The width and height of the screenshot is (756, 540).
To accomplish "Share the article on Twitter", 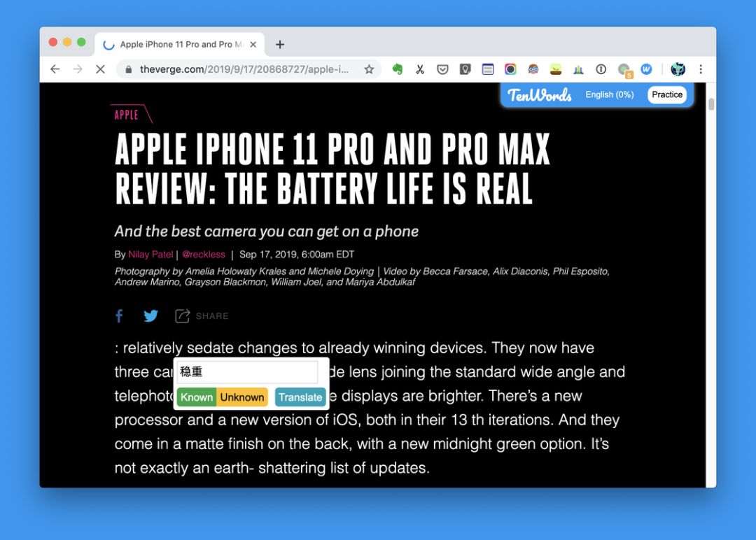I will pos(151,316).
